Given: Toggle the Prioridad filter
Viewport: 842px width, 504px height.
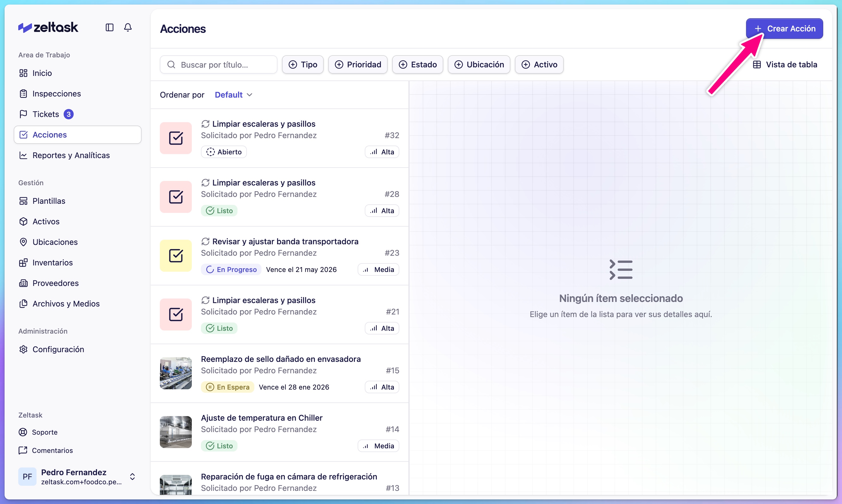Looking at the screenshot, I should tap(358, 64).
